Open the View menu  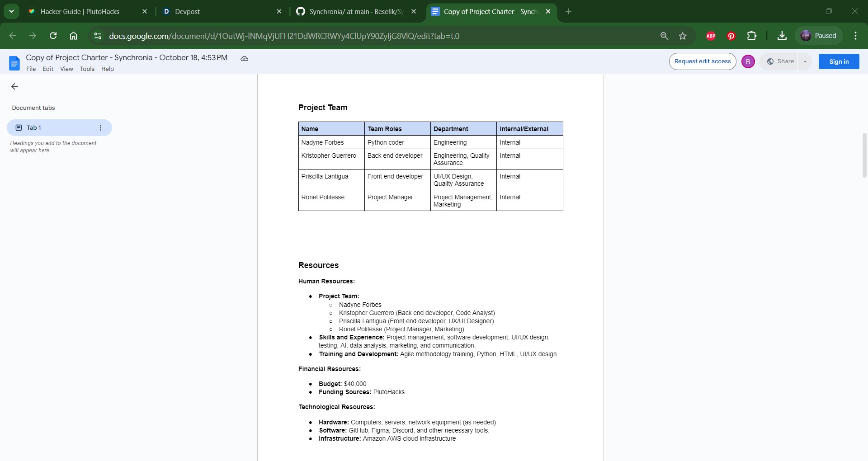click(x=66, y=69)
